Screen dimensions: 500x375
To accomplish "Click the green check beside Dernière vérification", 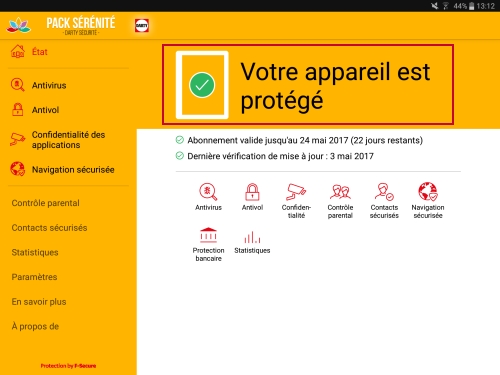I will pyautogui.click(x=180, y=156).
